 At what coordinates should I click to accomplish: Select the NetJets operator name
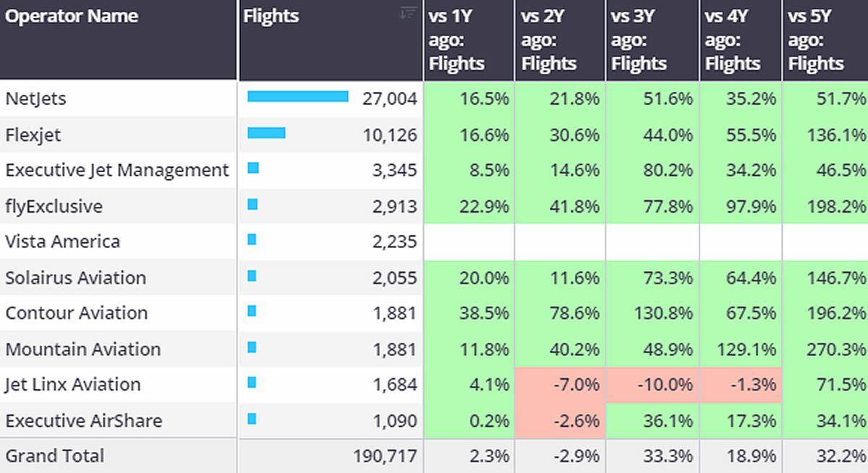click(35, 98)
